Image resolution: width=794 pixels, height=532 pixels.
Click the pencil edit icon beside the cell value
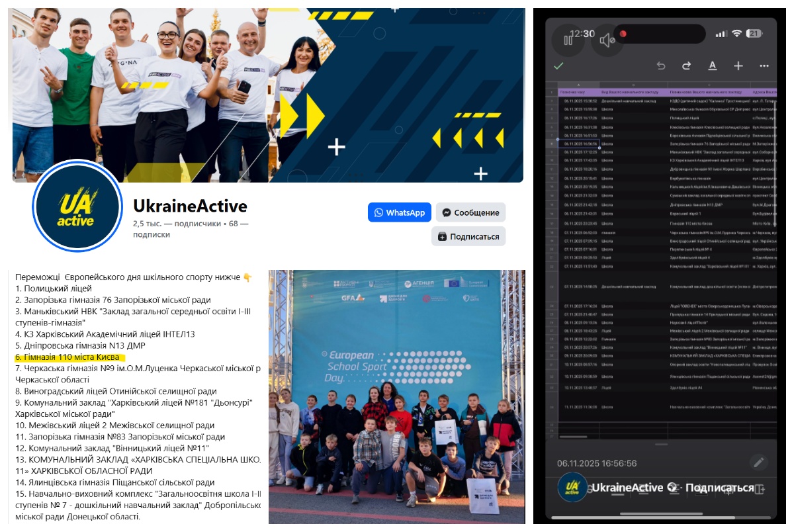pyautogui.click(x=759, y=463)
